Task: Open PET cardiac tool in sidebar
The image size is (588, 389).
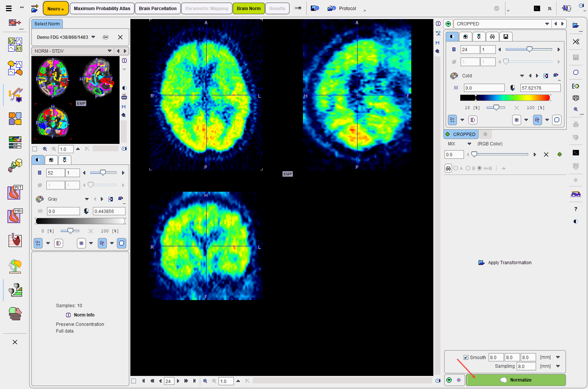Action: [15, 192]
